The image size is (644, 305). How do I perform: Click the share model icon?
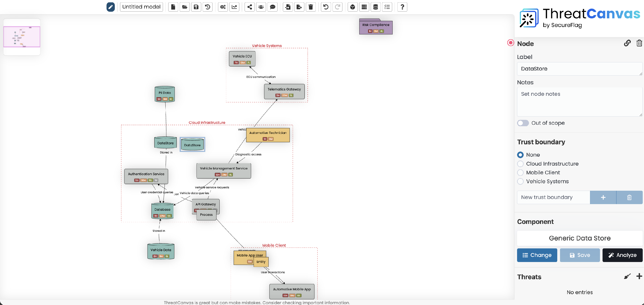249,7
